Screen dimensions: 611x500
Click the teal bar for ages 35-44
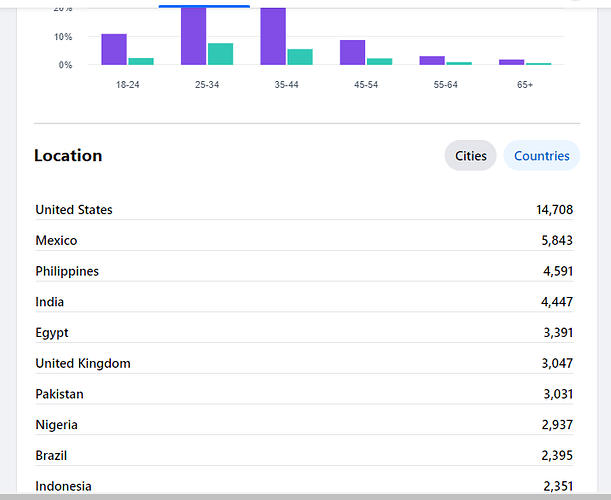(x=300, y=57)
